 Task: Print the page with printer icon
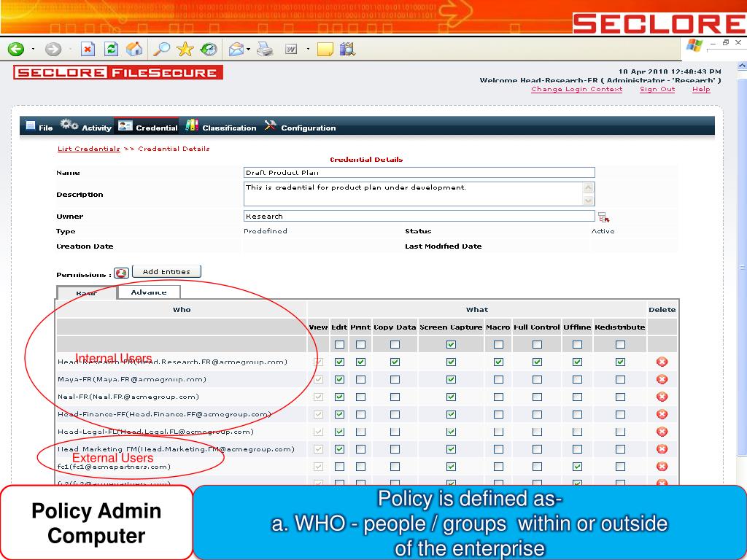click(264, 49)
